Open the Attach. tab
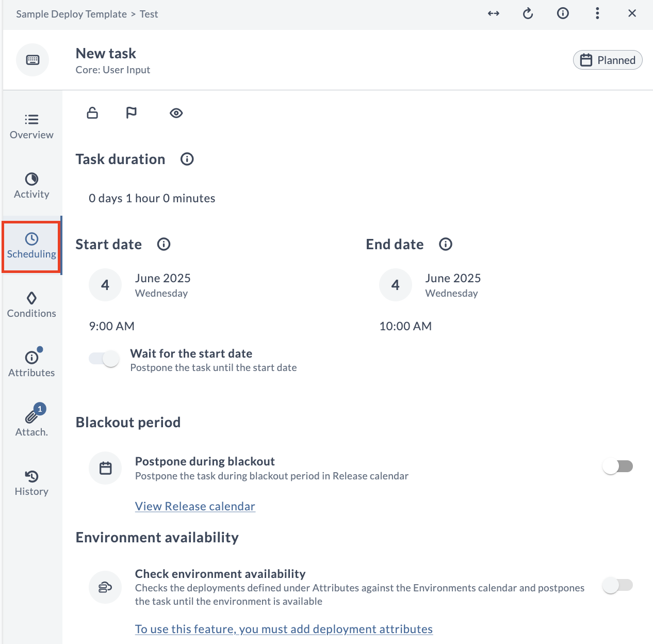The width and height of the screenshot is (653, 644). [x=31, y=424]
